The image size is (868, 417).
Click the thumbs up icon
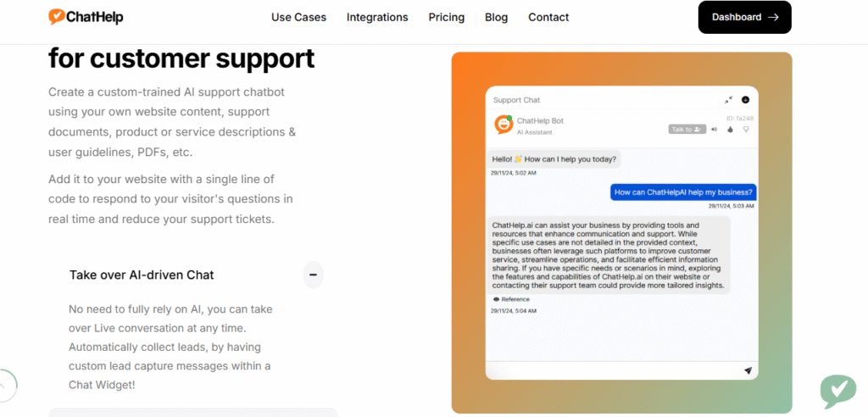pyautogui.click(x=730, y=130)
